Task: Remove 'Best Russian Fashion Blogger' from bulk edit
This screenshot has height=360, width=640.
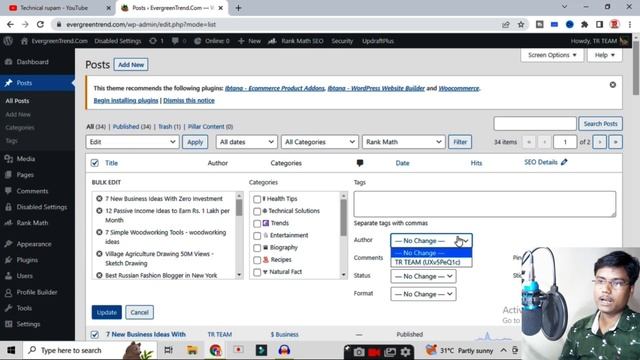Action: pyautogui.click(x=99, y=276)
